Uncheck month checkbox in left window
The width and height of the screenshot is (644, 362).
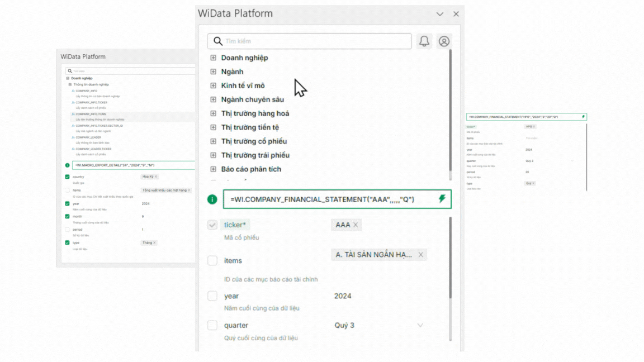pos(67,216)
